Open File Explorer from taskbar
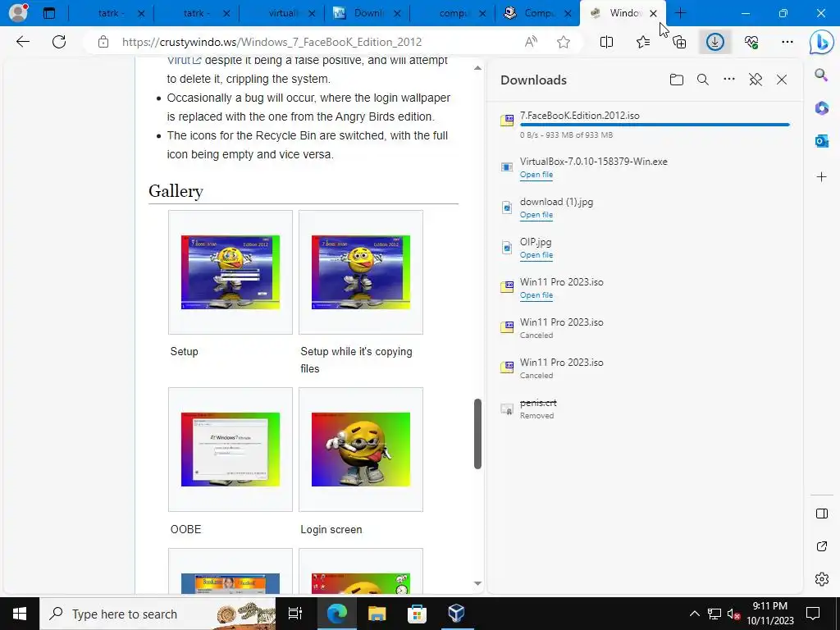Viewport: 840px width, 630px height. (x=377, y=614)
